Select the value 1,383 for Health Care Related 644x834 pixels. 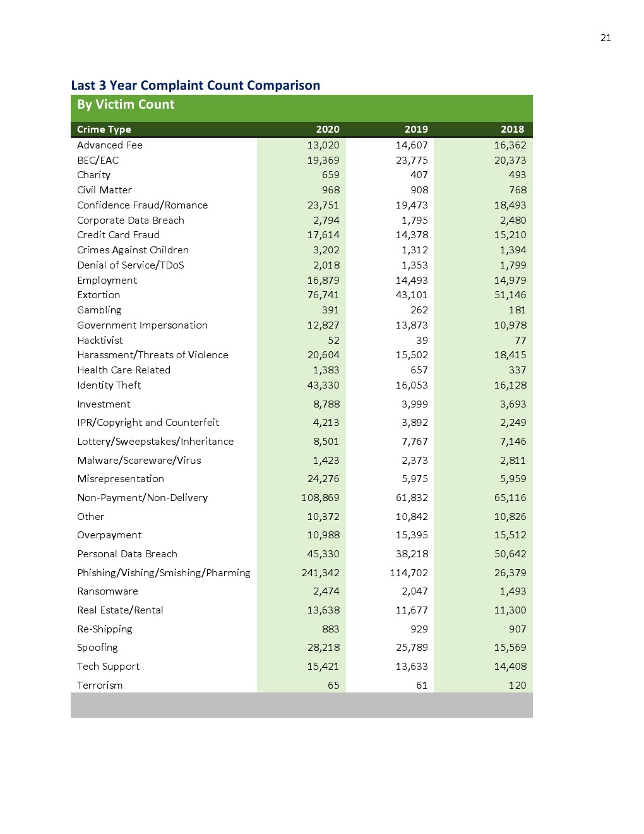click(326, 370)
